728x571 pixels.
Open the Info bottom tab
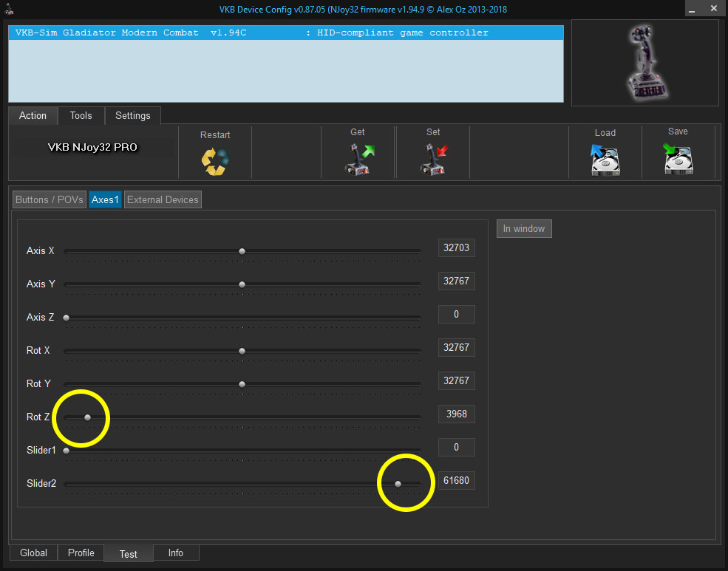[175, 553]
